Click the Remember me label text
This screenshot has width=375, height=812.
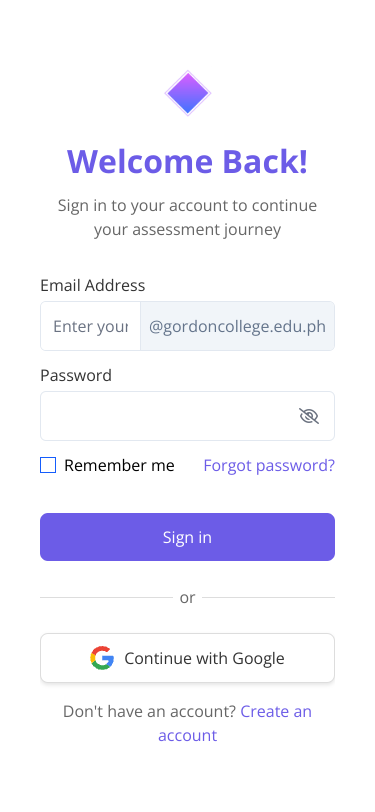click(119, 466)
